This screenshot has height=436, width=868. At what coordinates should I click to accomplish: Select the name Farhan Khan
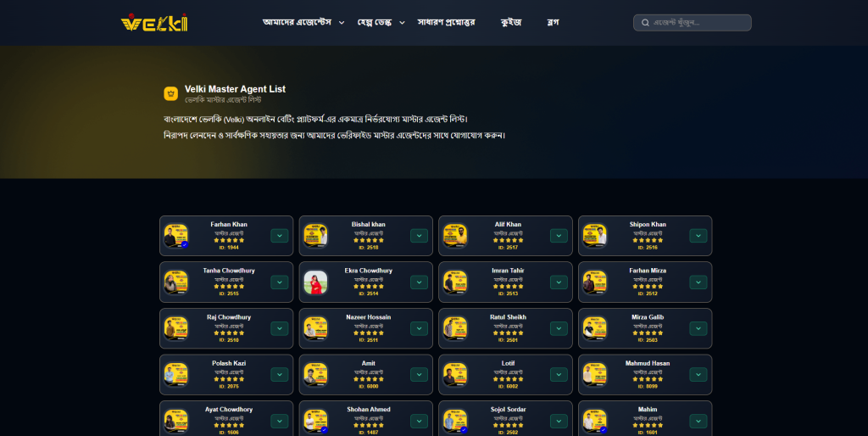tap(229, 225)
